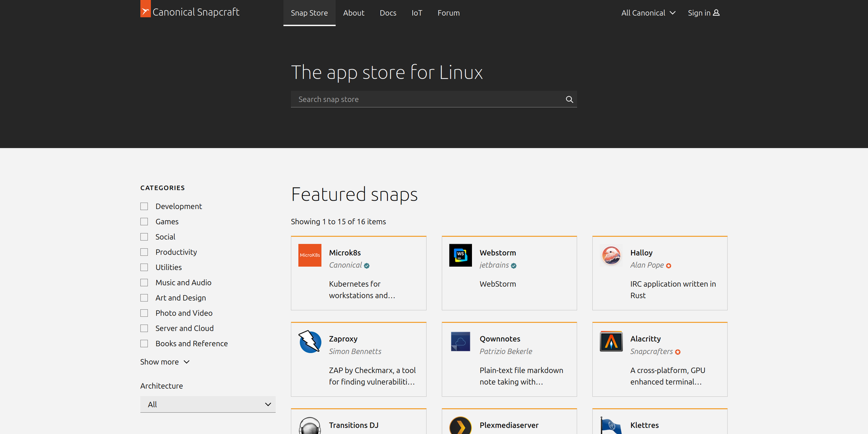Open the Qownnotes app icon

(x=461, y=341)
